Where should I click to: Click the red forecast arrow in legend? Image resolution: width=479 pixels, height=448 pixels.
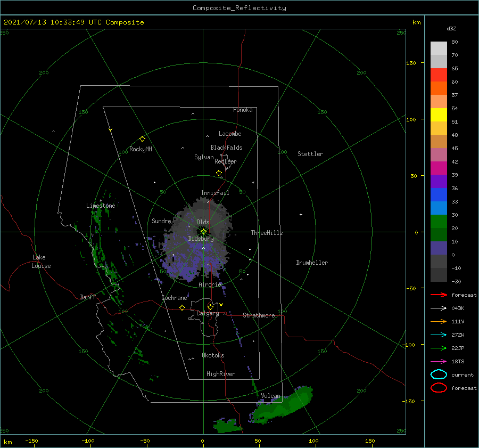tap(439, 295)
